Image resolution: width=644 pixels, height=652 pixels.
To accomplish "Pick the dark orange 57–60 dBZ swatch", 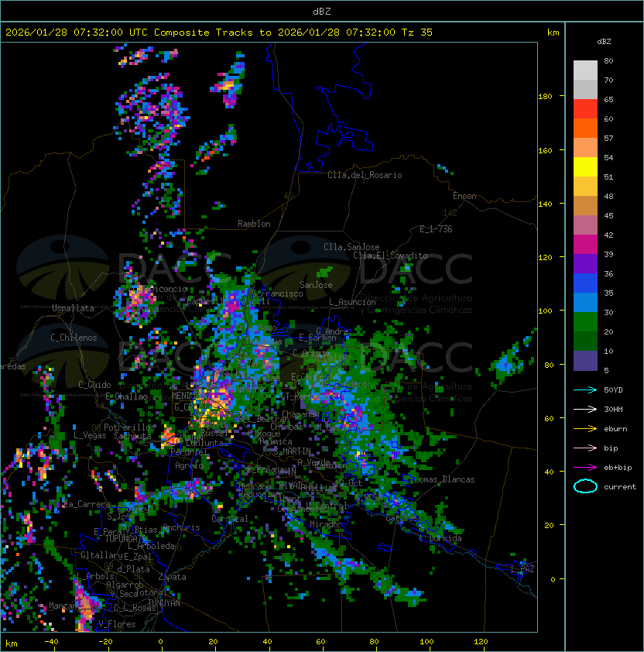I will click(x=585, y=128).
